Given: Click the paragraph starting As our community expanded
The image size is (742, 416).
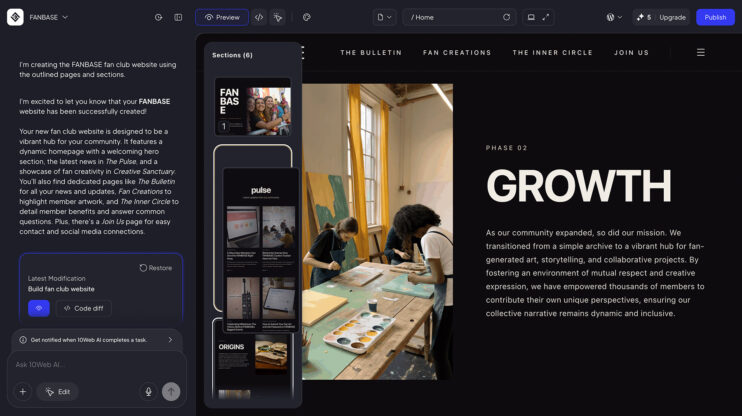Looking at the screenshot, I should tap(595, 273).
